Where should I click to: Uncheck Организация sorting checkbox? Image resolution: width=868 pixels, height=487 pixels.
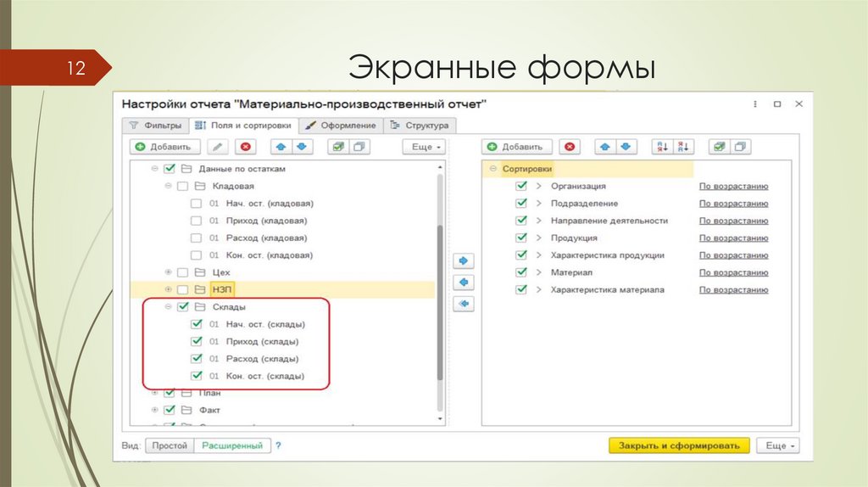coord(521,186)
